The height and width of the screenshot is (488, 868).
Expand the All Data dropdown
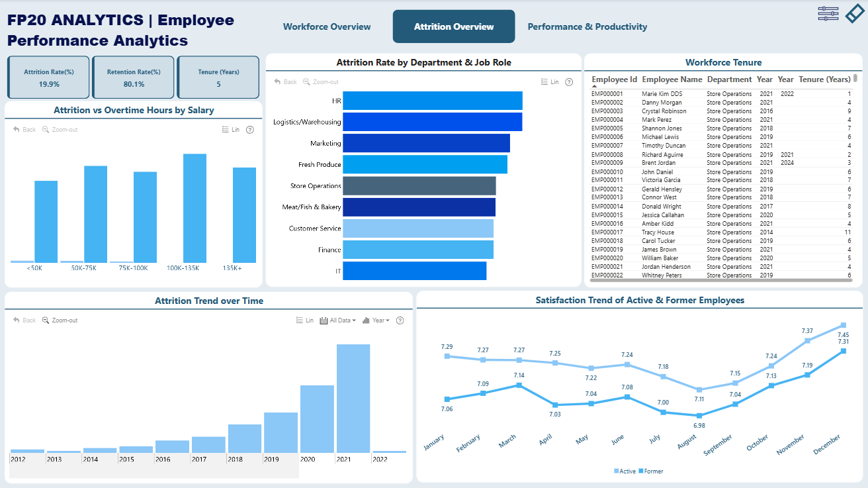coord(337,320)
